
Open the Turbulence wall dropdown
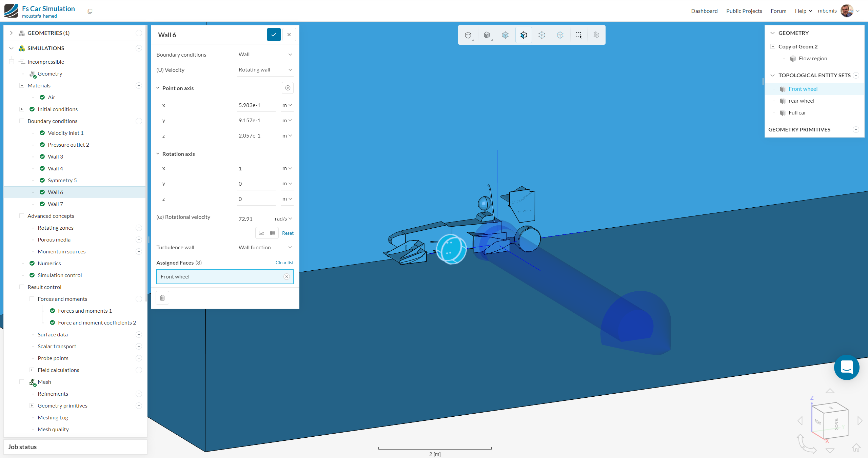tap(265, 248)
